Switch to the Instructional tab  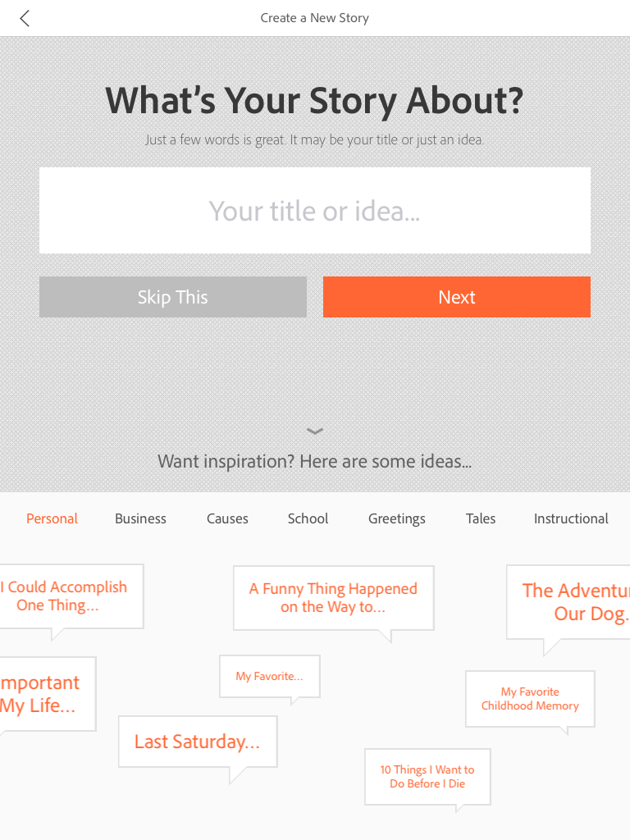click(571, 518)
